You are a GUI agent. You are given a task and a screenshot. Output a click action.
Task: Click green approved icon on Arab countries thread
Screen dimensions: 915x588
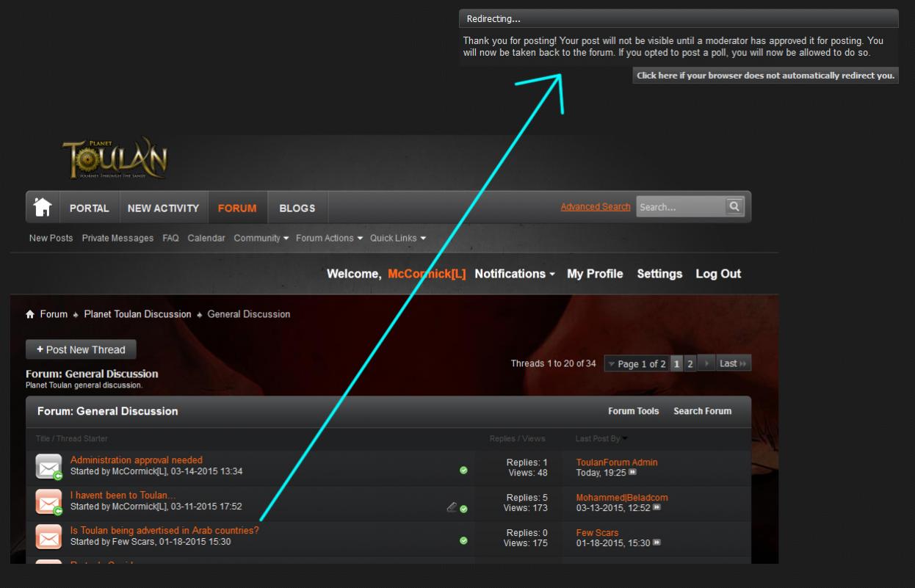pyautogui.click(x=463, y=540)
